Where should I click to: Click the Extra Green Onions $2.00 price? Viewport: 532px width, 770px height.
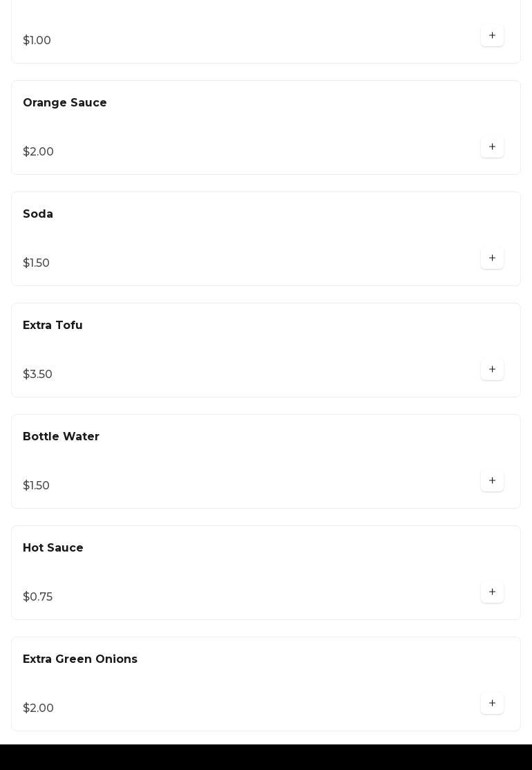click(x=38, y=708)
